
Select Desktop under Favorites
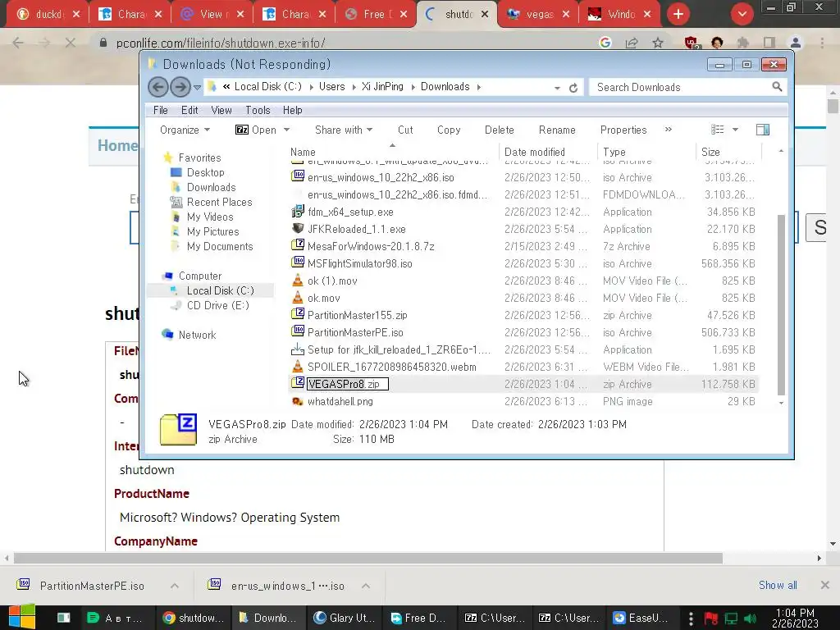tap(206, 172)
